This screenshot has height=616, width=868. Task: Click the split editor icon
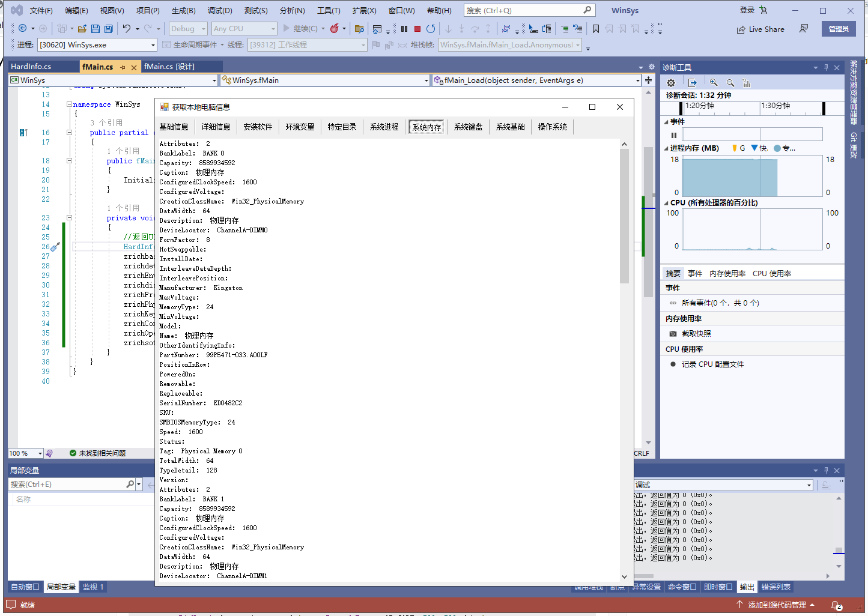(x=648, y=80)
